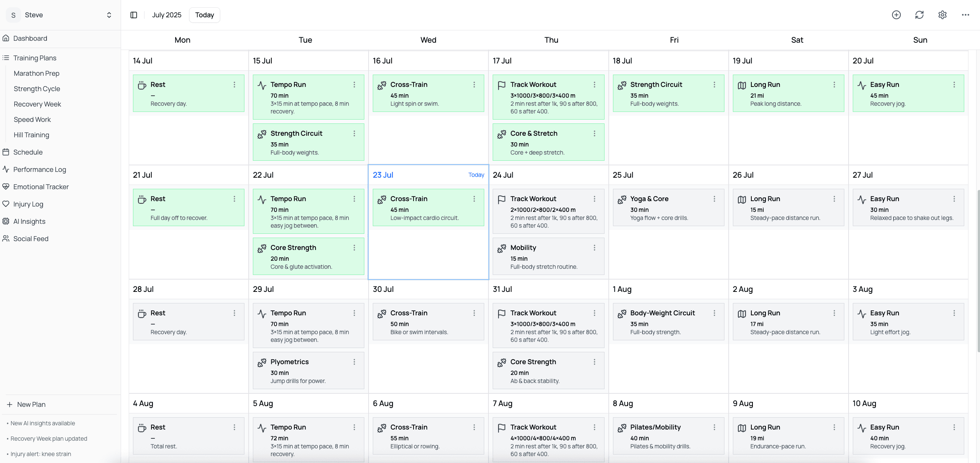Click the refresh sync icon
980x463 pixels.
(x=919, y=15)
